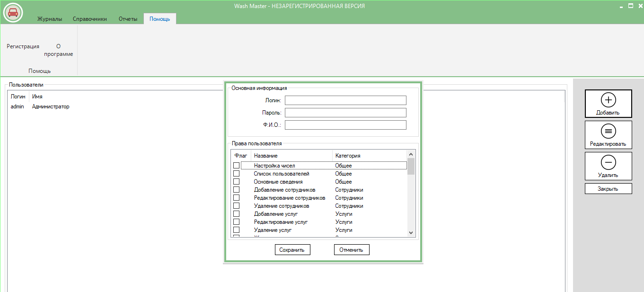Enable the Редактирование услуг checkbox
Viewport: 644px width, 292px height.
coord(236,222)
